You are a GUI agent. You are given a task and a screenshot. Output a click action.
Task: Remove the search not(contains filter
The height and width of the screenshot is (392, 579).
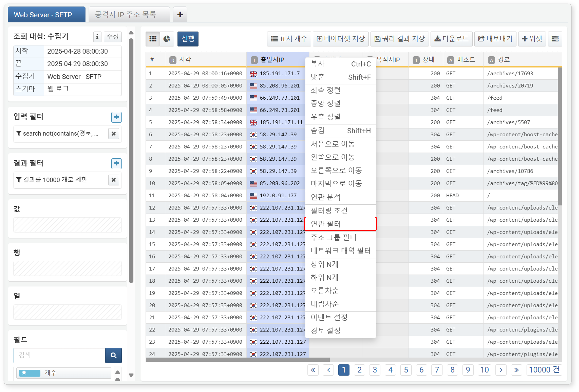pyautogui.click(x=114, y=134)
